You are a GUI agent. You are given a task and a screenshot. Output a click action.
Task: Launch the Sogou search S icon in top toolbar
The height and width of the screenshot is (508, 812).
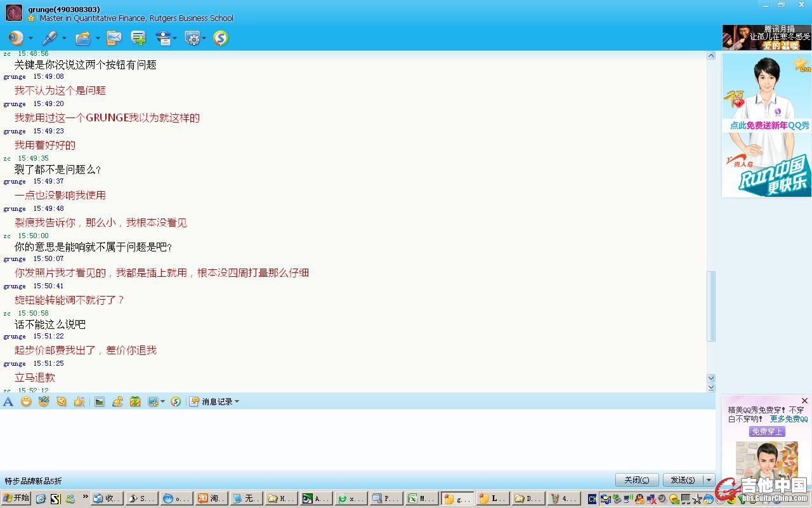click(x=220, y=38)
